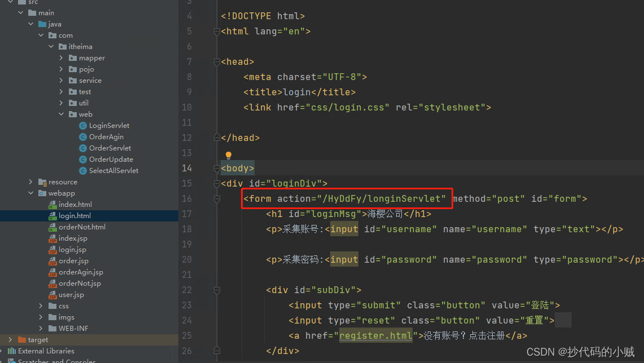This screenshot has width=644, height=363.
Task: Click the java source folder icon
Action: click(42, 24)
